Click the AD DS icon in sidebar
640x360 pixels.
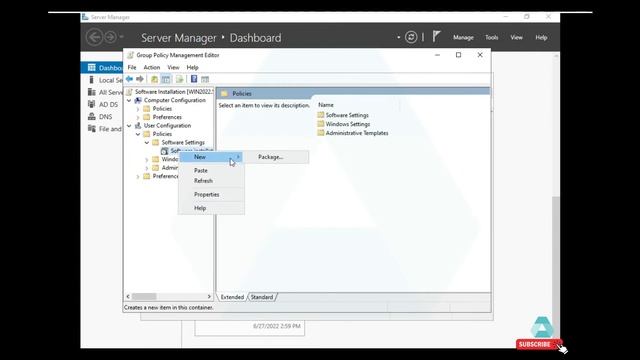[x=92, y=104]
